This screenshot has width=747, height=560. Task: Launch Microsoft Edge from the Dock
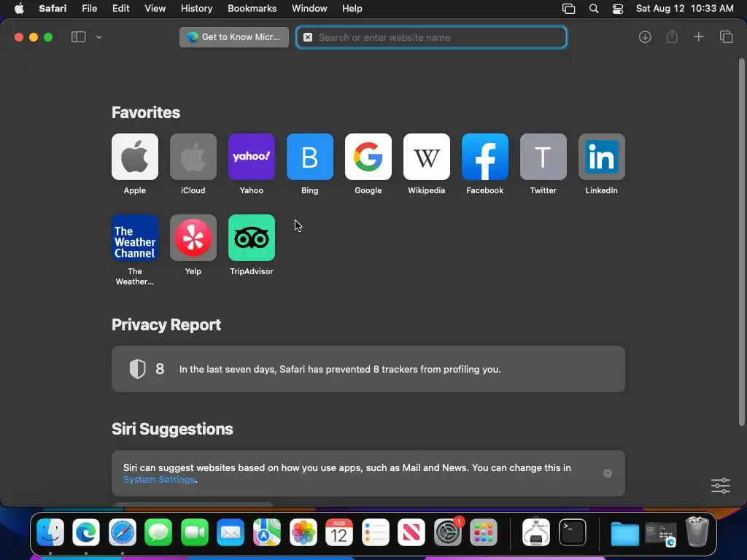point(86,532)
